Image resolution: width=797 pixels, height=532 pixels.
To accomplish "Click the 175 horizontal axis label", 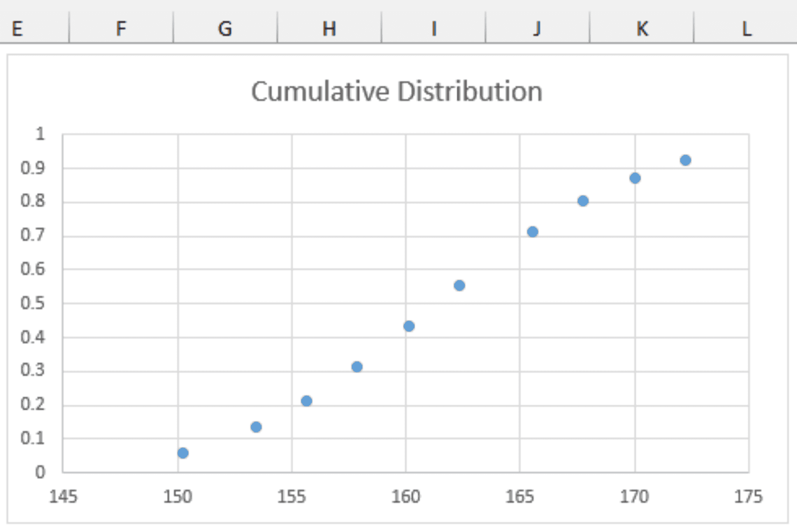I will (x=748, y=497).
